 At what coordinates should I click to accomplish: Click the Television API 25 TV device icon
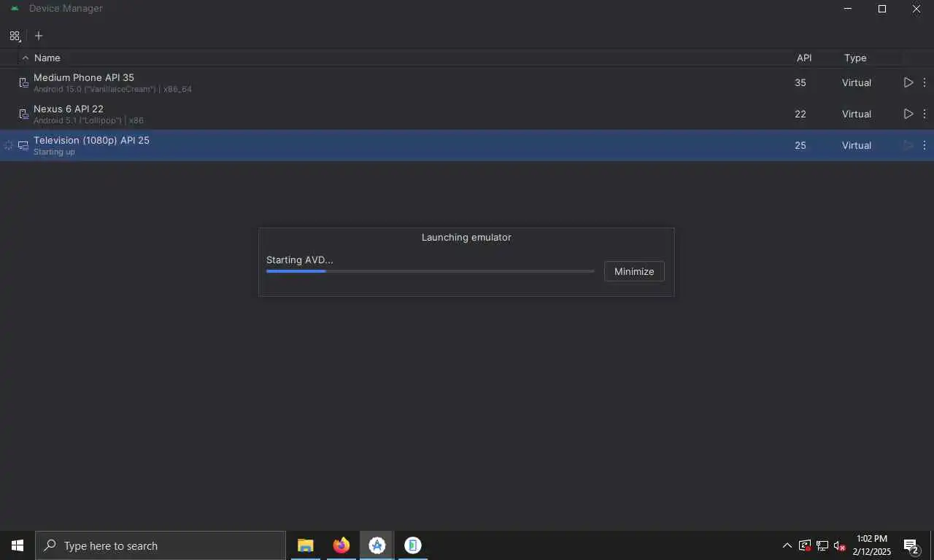coord(23,146)
